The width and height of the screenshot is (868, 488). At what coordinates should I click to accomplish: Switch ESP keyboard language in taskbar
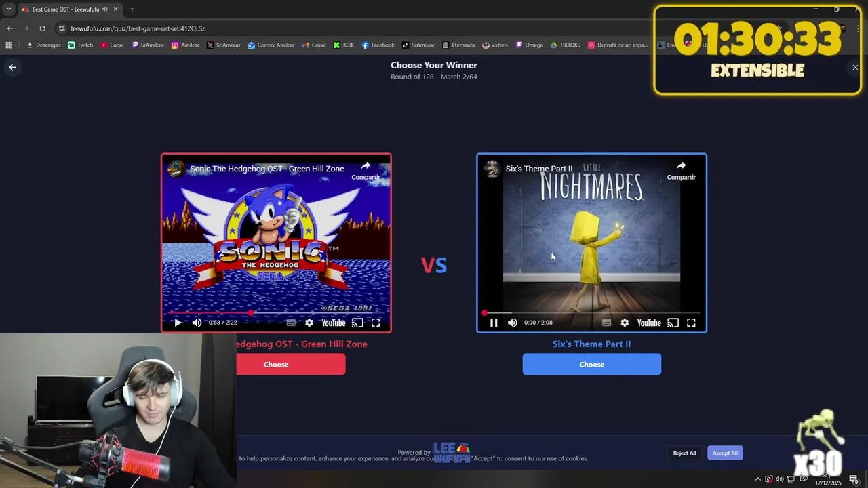point(804,479)
